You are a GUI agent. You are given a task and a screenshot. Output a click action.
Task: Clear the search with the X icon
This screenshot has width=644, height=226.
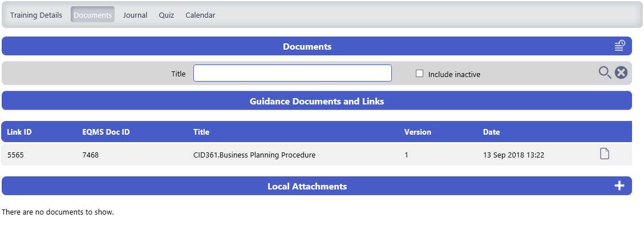621,72
